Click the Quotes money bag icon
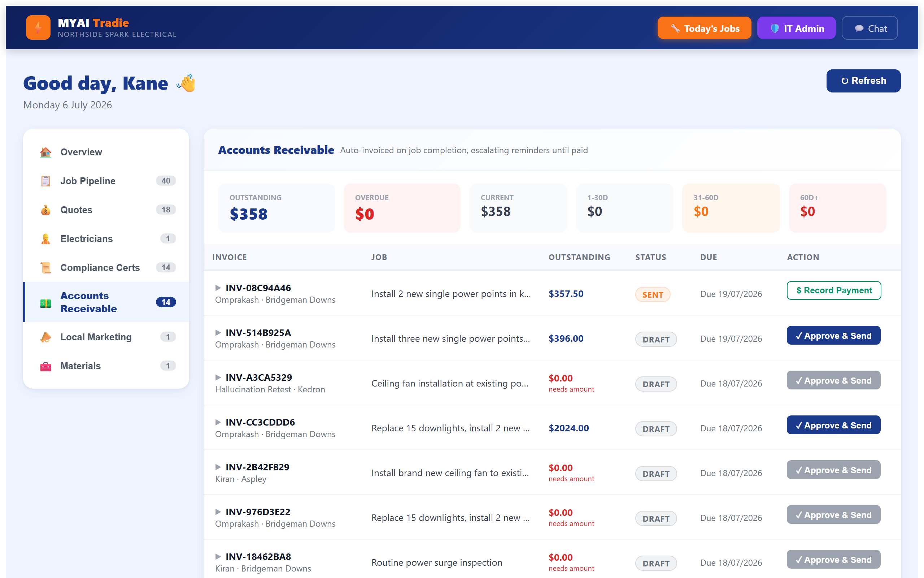This screenshot has width=924, height=578. [46, 210]
